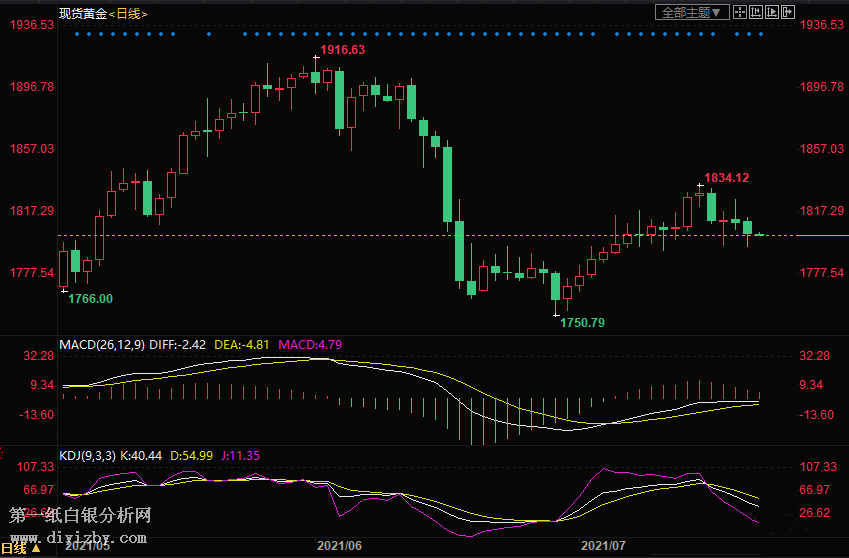The height and width of the screenshot is (558, 849).
Task: Click the 2021/07 date on the time axis
Action: 603,546
